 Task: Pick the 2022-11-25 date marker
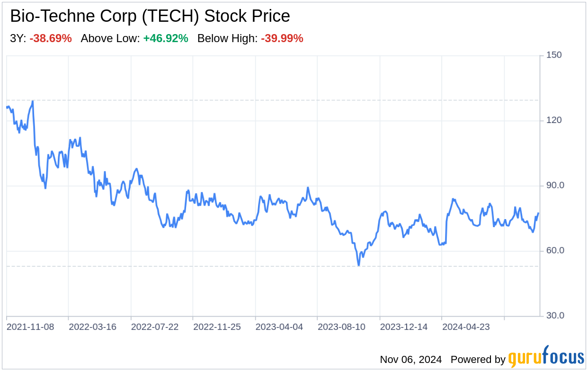217,327
